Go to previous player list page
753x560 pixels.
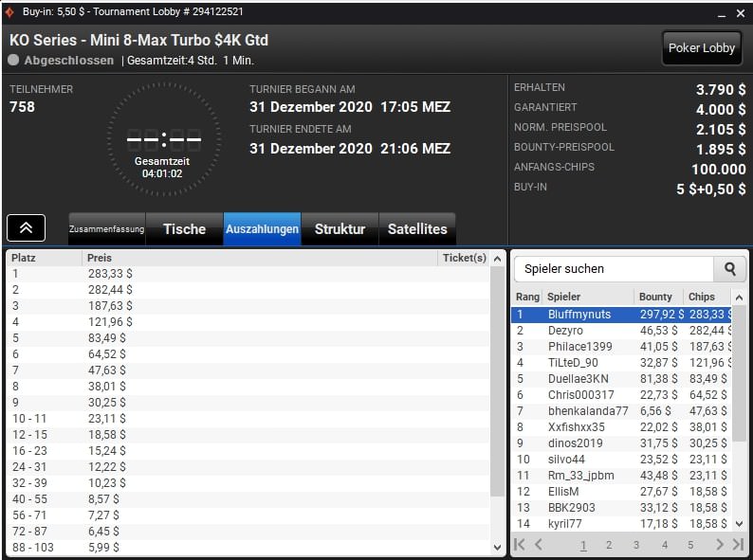(539, 545)
